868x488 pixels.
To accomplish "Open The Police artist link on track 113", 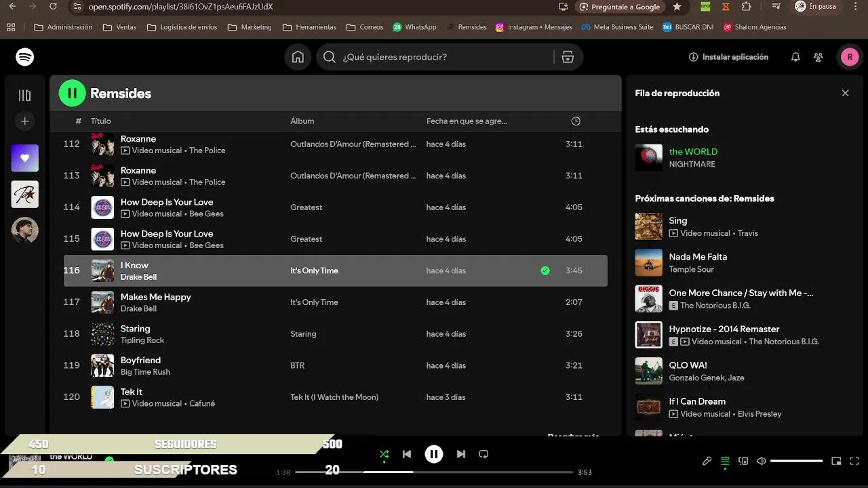I will pos(208,182).
